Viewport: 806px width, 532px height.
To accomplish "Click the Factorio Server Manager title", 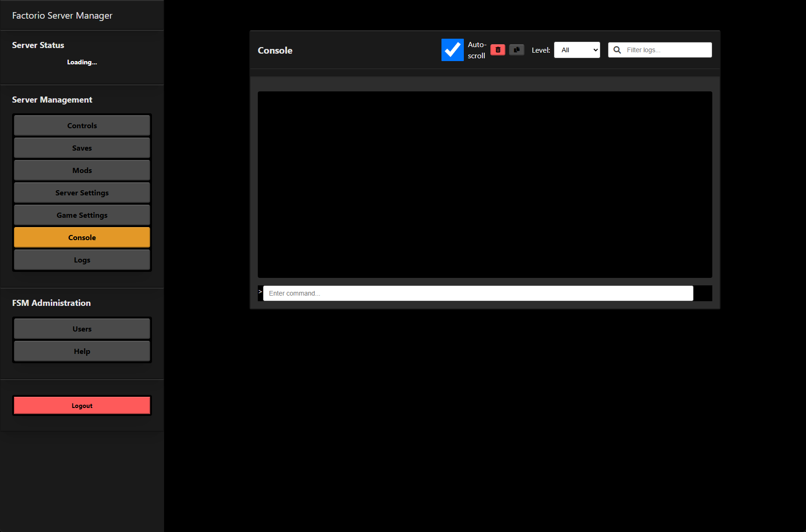I will pos(62,15).
